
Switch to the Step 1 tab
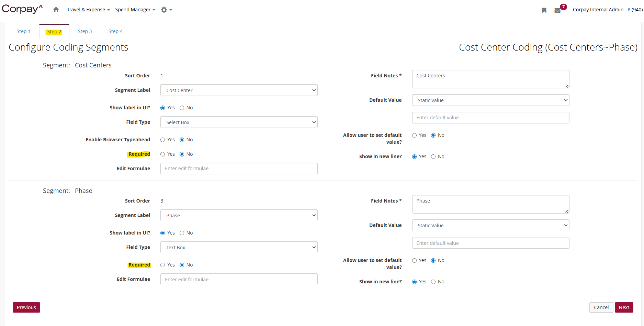tap(23, 31)
